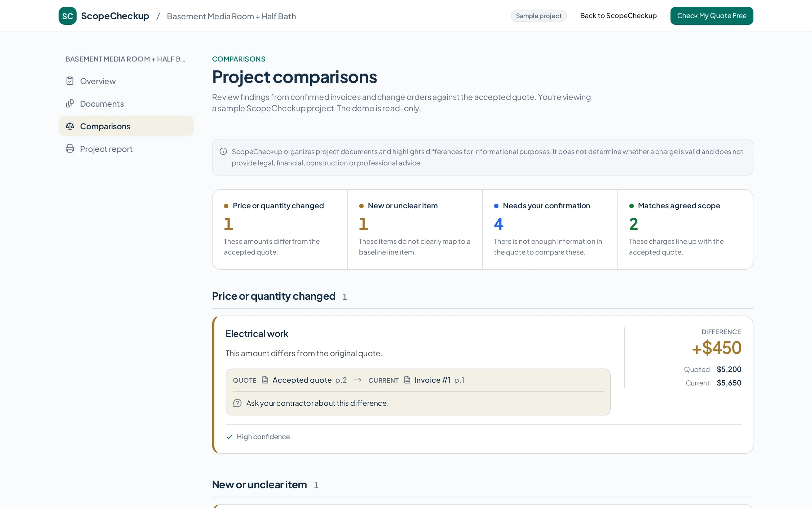Open the Documents sidebar item
Image resolution: width=812 pixels, height=508 pixels.
click(126, 104)
